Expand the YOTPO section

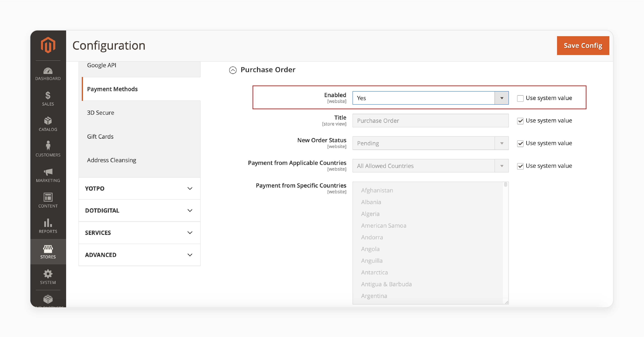pyautogui.click(x=139, y=188)
